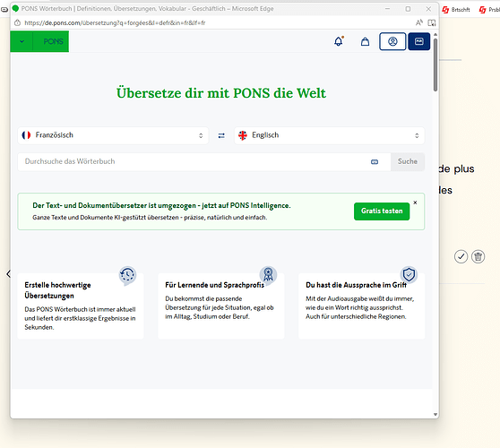Click the Suche button
Image resolution: width=500 pixels, height=448 pixels.
(408, 161)
